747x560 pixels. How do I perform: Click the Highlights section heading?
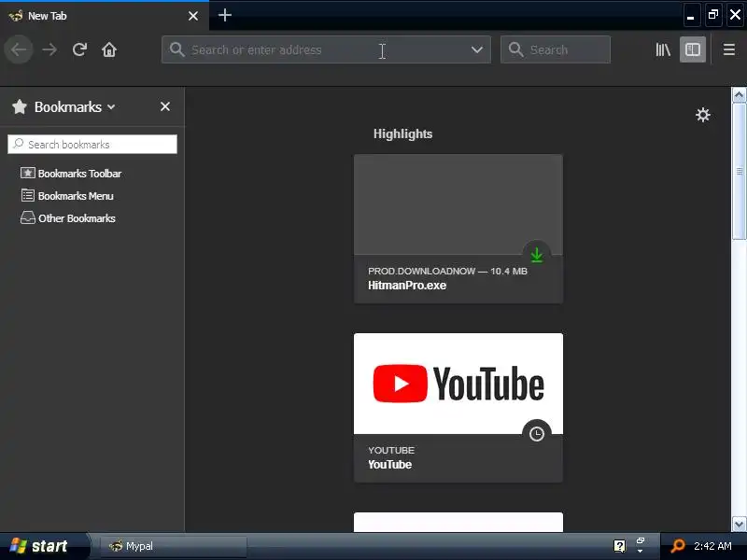[x=402, y=133]
